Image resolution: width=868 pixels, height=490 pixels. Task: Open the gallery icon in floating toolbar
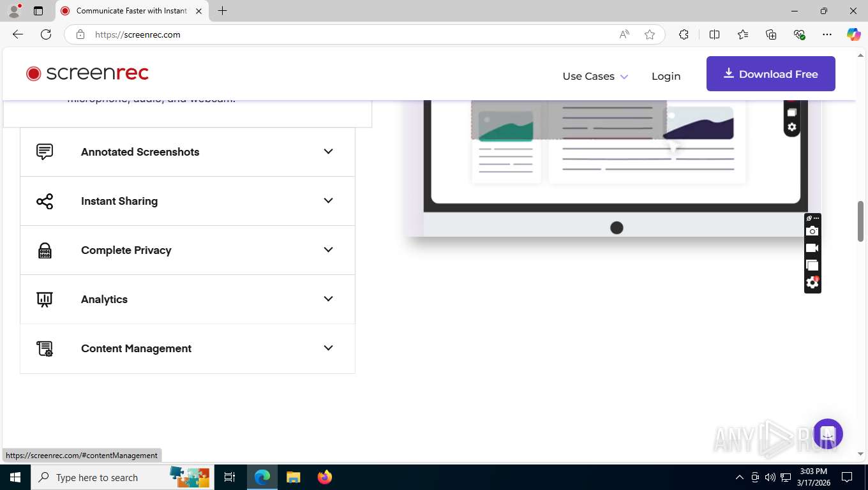coord(812,265)
